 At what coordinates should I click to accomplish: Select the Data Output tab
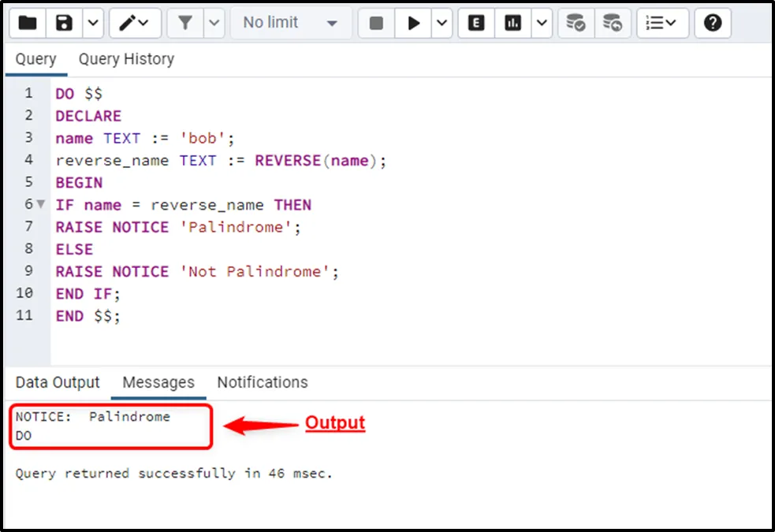point(58,382)
